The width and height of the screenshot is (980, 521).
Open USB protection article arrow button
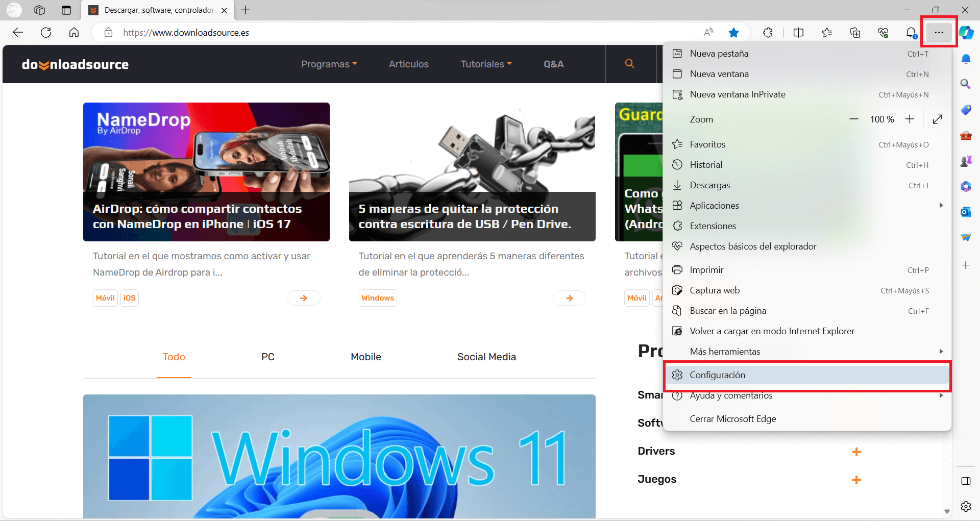coord(569,298)
